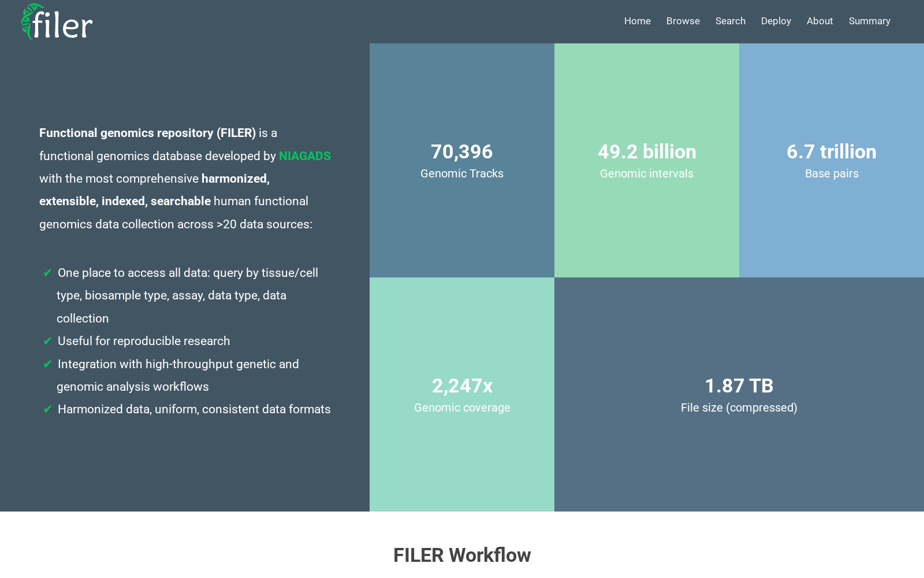View the Summary page
This screenshot has height=578, width=924.
pyautogui.click(x=870, y=21)
